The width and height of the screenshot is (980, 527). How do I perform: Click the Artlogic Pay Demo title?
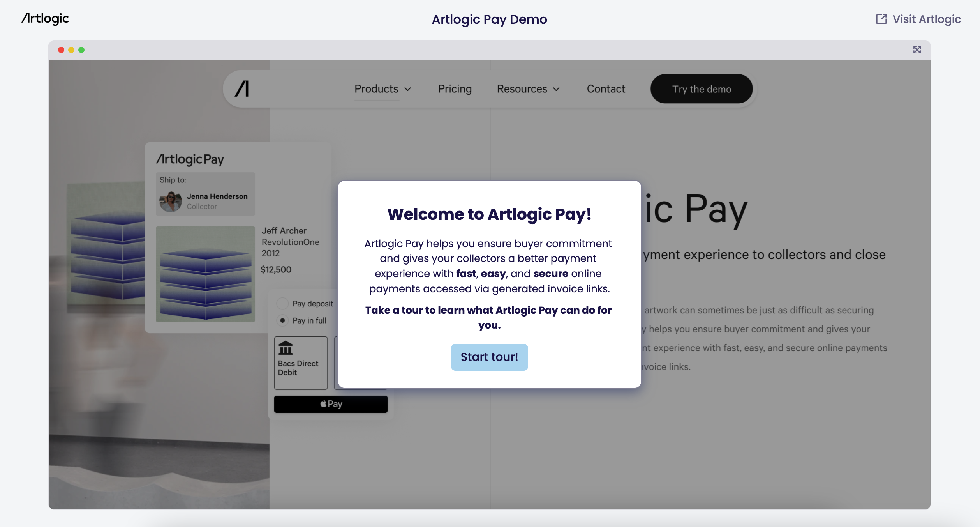[489, 19]
